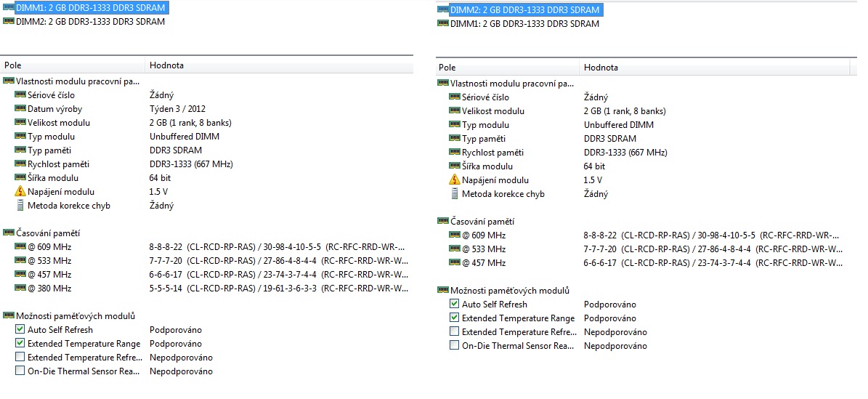Screen dimensions: 868x399
Task: Select Unbuffered DIMM value in DIMM2-highlighted pane
Action: 619,125
